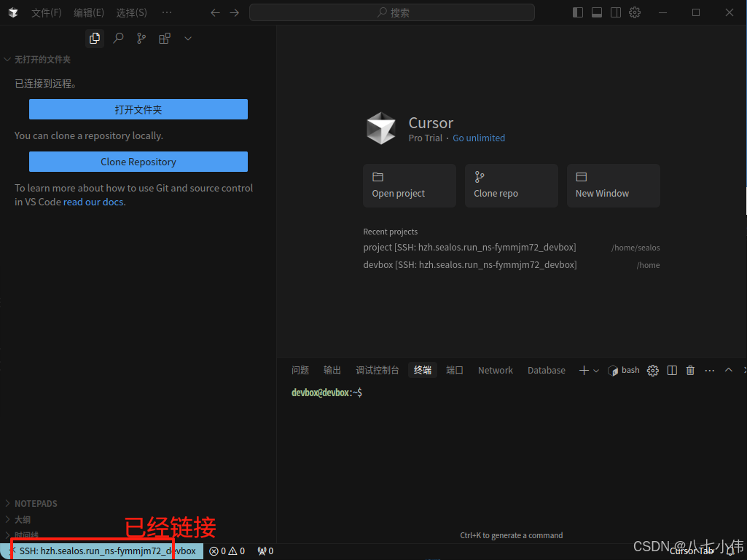Open the 选择(S) menu

click(x=131, y=12)
